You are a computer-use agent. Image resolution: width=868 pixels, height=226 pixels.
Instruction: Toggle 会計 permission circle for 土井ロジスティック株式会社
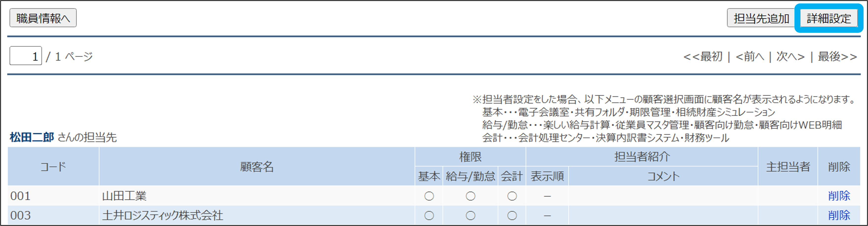point(512,216)
